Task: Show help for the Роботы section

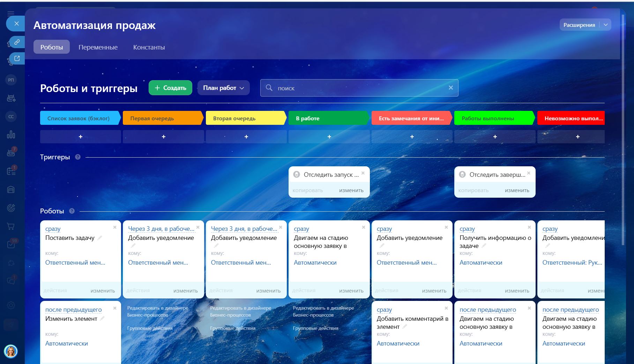Action: [x=72, y=211]
